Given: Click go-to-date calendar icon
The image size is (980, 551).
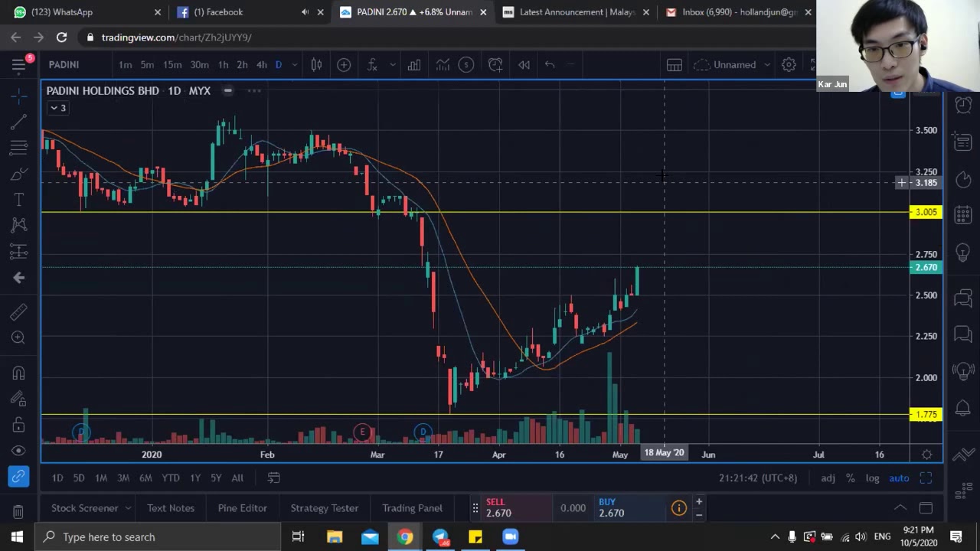Looking at the screenshot, I should pyautogui.click(x=273, y=478).
